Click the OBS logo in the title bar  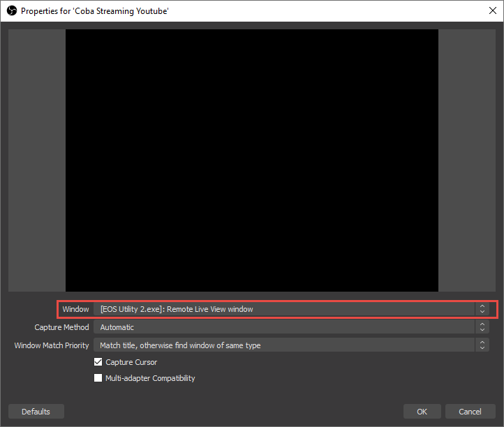[11, 10]
